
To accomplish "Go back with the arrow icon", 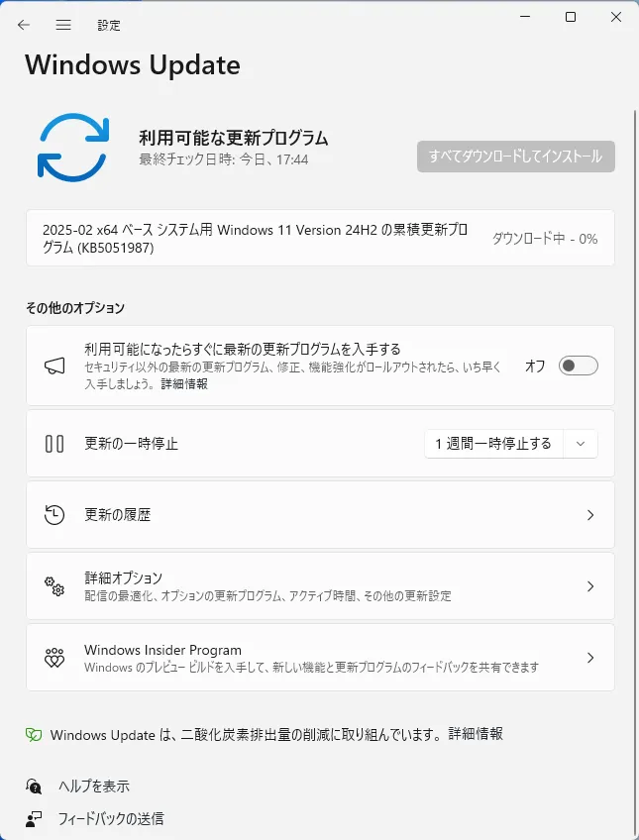I will pos(24,25).
